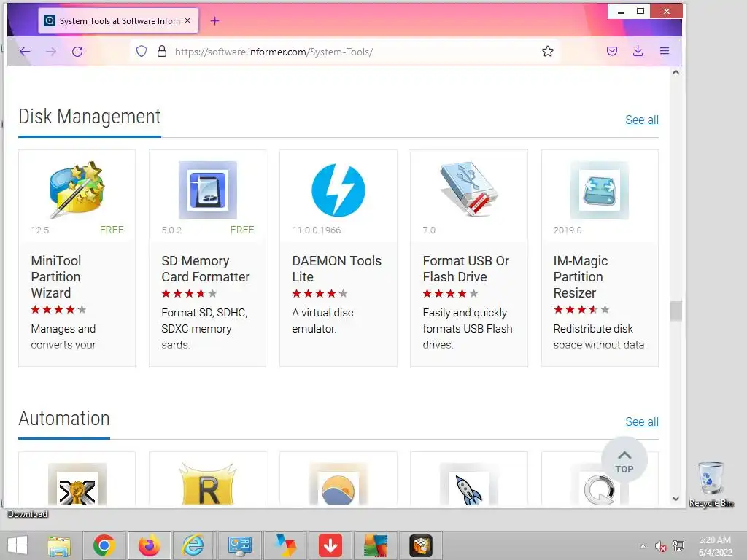Open the Firefox application menu
The image size is (747, 560).
point(665,52)
